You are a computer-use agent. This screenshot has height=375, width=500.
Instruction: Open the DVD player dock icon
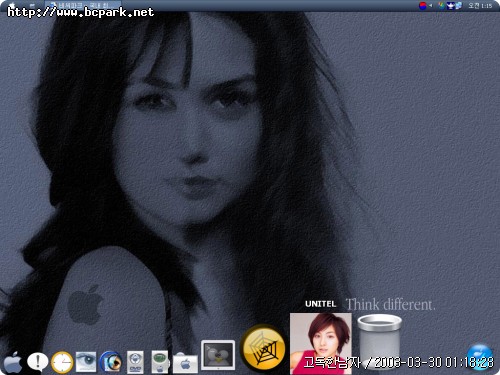pyautogui.click(x=135, y=362)
